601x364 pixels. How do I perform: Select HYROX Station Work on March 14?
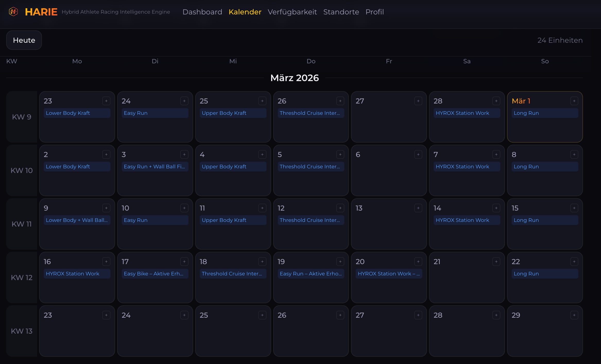[467, 220]
